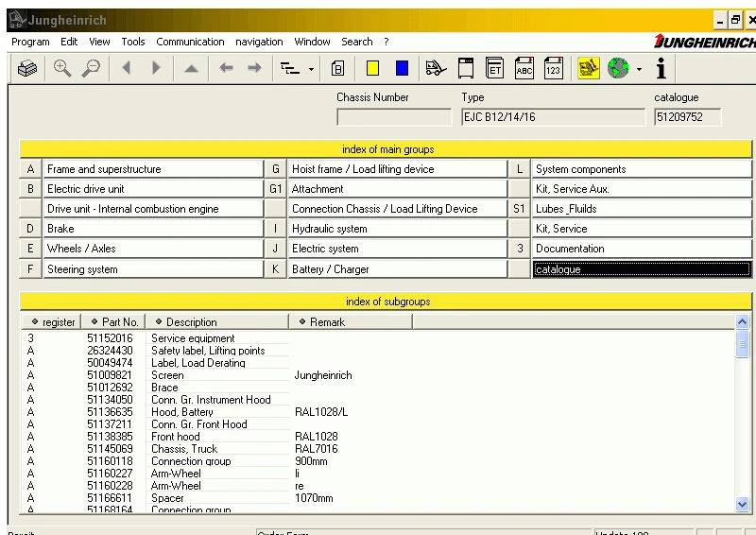
Task: Click the up level triangle icon
Action: tap(192, 68)
